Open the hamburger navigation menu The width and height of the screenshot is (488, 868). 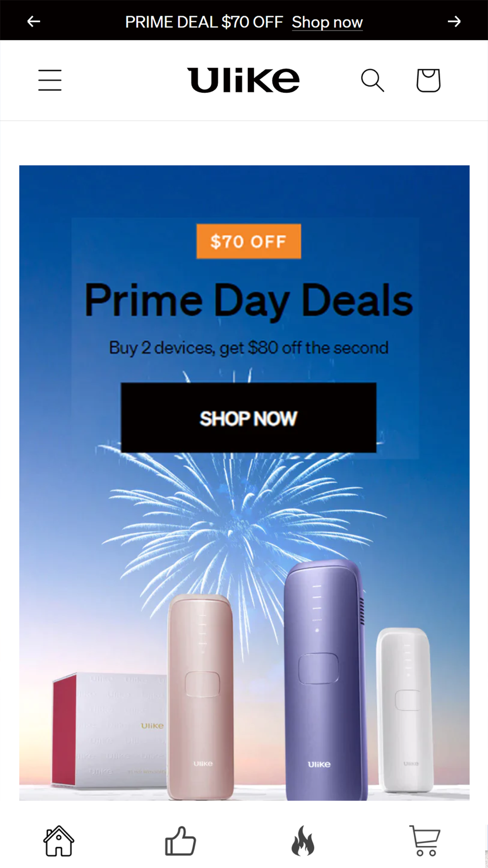coord(50,80)
